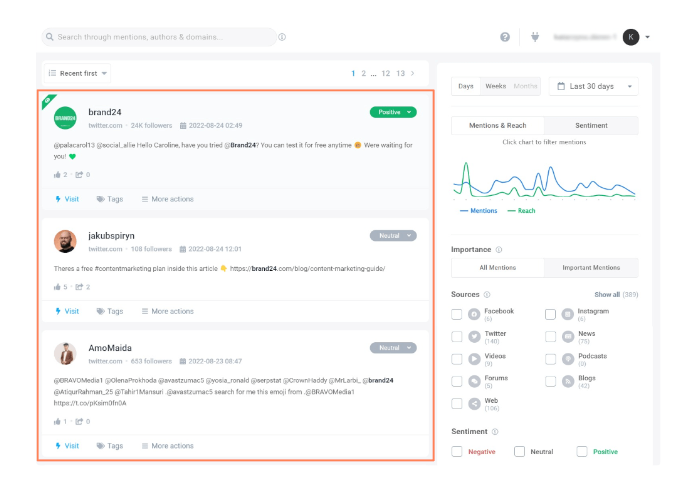
Task: Click the Twitter source icon
Action: coord(474,337)
